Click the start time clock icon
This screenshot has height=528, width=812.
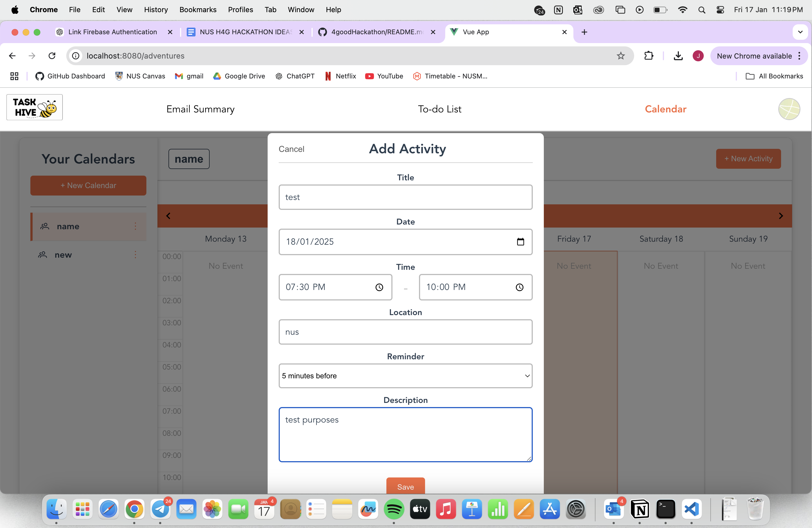[379, 287]
